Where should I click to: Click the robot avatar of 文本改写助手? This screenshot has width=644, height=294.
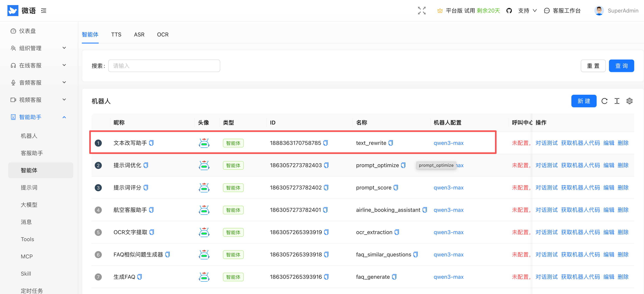[x=204, y=143]
